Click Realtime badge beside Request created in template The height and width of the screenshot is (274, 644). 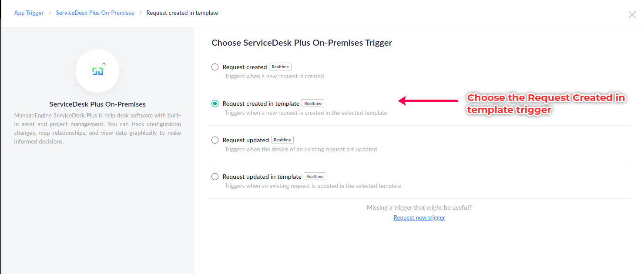[312, 103]
